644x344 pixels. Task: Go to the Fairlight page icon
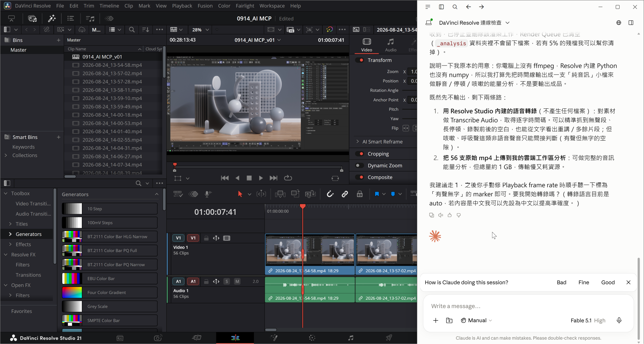point(351,338)
